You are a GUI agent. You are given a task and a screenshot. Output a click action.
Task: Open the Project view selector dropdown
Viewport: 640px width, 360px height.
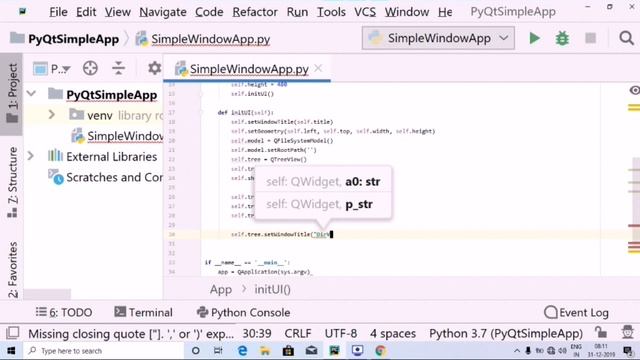click(52, 69)
